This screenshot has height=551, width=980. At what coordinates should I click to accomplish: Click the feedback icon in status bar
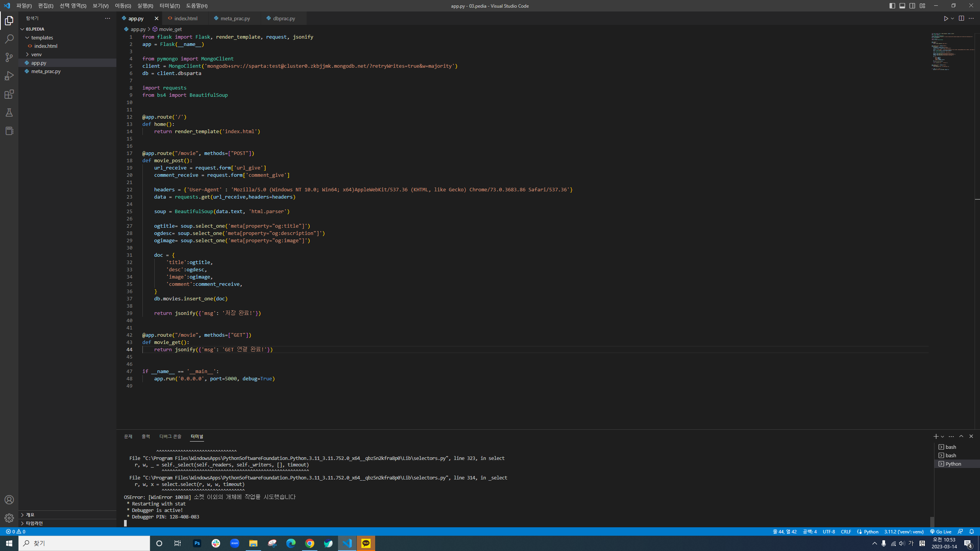pyautogui.click(x=960, y=531)
